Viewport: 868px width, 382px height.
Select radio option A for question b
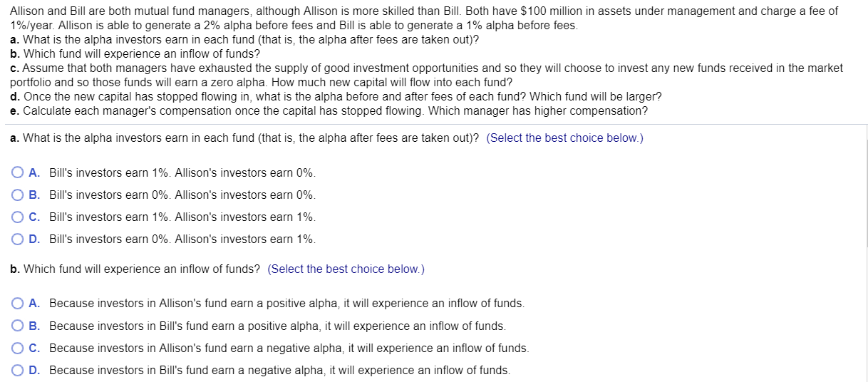(17, 304)
